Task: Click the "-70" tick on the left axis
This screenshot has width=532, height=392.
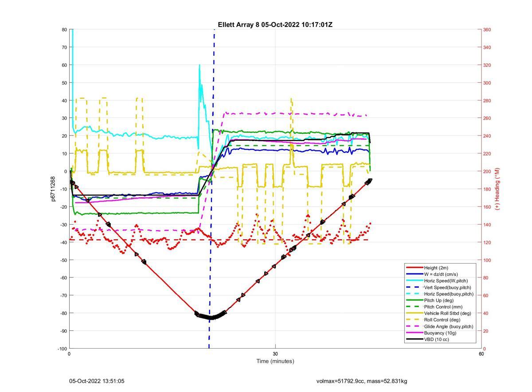Action: tap(63, 295)
